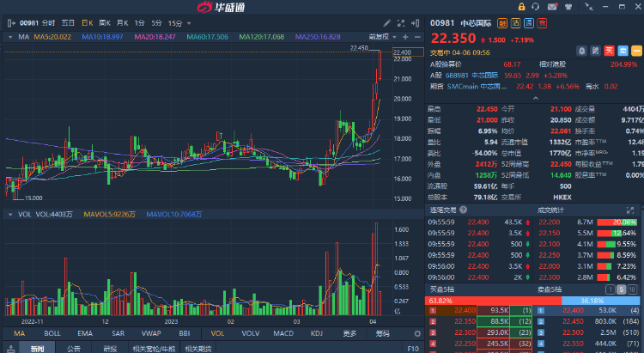This screenshot has height=353, width=644.
Task: Open the 相关窝轮/牛熊 tab
Action: coord(154,349)
